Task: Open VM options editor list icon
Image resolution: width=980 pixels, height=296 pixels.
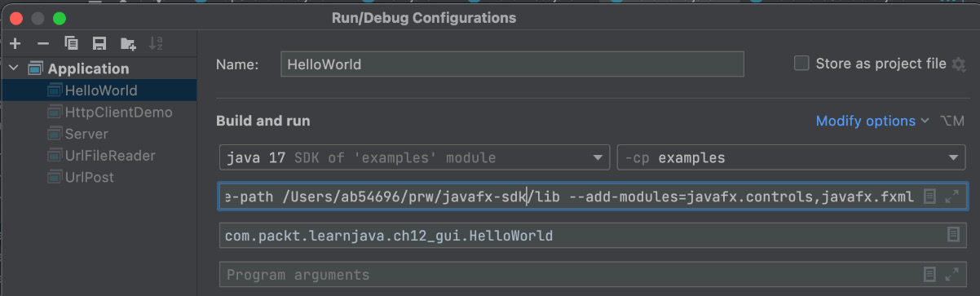Action: 929,197
